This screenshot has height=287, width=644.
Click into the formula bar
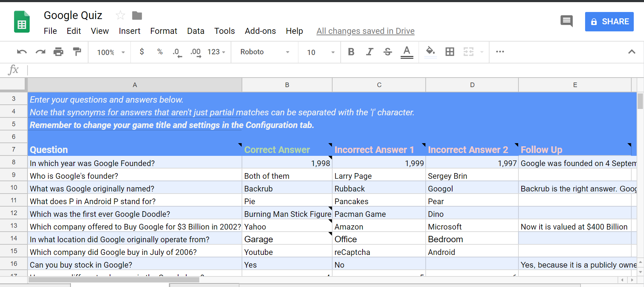pos(335,70)
